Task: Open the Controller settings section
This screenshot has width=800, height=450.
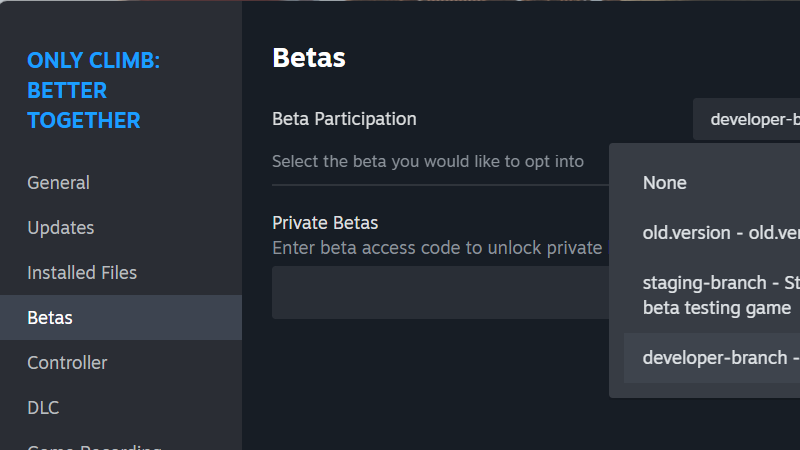Action: (67, 363)
